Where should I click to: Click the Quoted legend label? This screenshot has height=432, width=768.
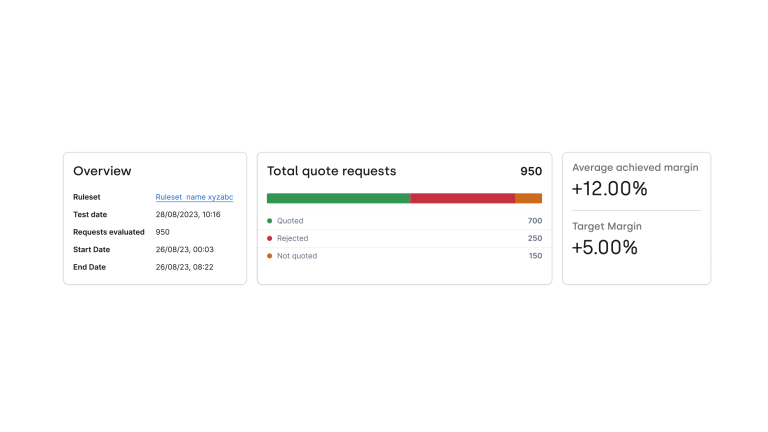[x=290, y=221]
